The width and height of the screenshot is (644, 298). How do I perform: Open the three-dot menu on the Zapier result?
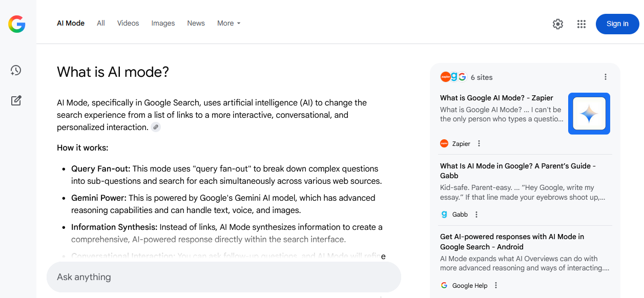[x=479, y=143]
